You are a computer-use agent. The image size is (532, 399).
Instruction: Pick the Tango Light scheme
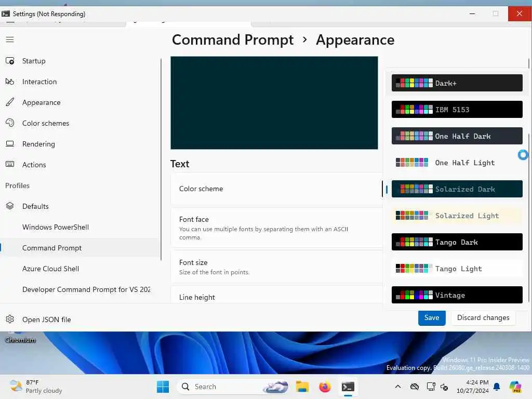click(x=457, y=268)
